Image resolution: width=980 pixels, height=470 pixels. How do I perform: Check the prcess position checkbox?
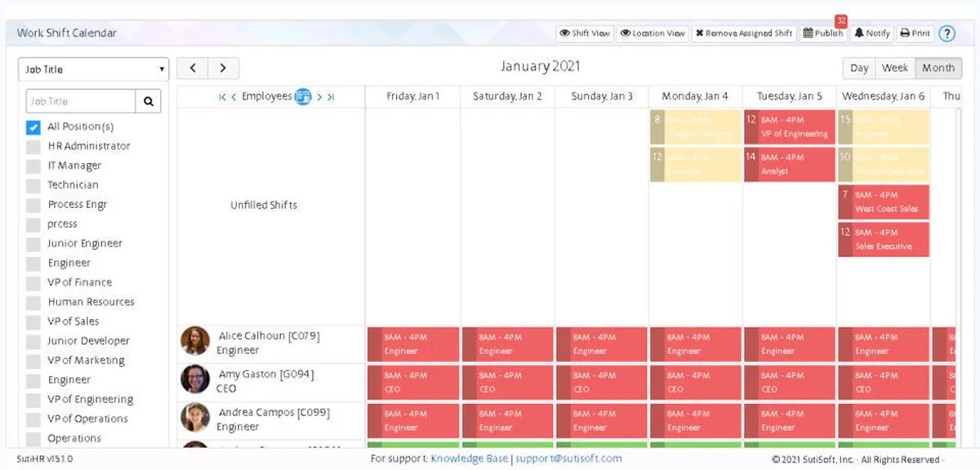pyautogui.click(x=33, y=224)
